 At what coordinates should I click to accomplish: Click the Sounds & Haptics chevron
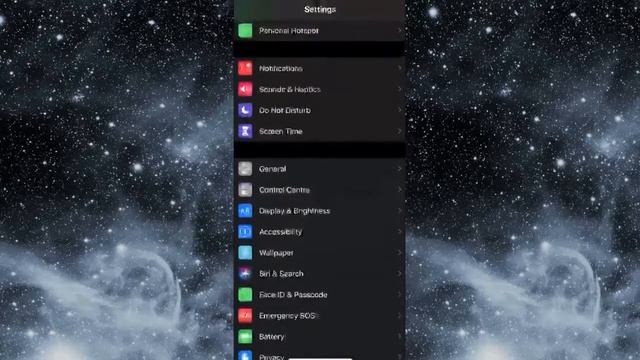click(x=399, y=89)
